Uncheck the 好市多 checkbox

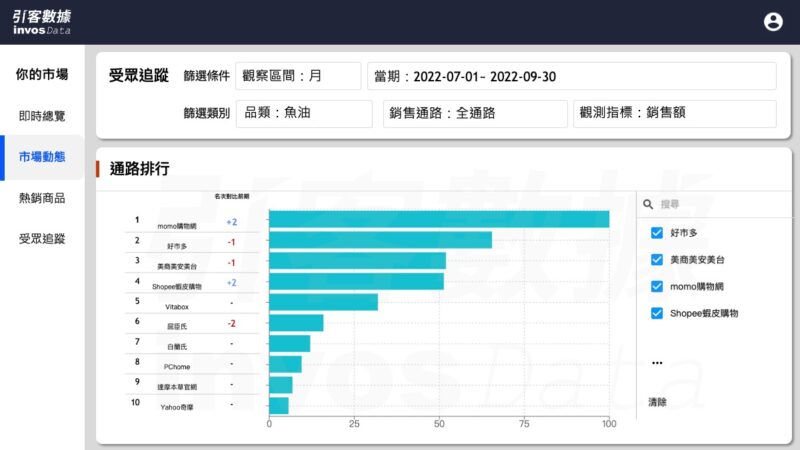click(x=657, y=233)
